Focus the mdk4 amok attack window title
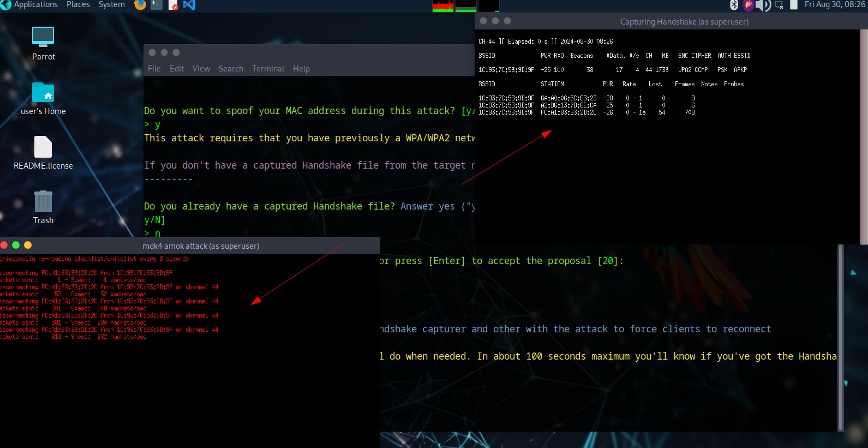Image resolution: width=868 pixels, height=448 pixels. 201,246
